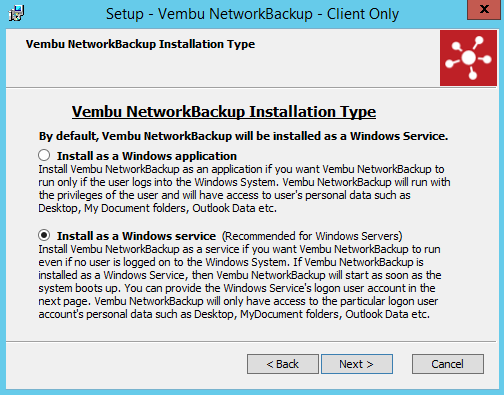Close the setup window with X
This screenshot has height=395, width=504.
pos(485,9)
